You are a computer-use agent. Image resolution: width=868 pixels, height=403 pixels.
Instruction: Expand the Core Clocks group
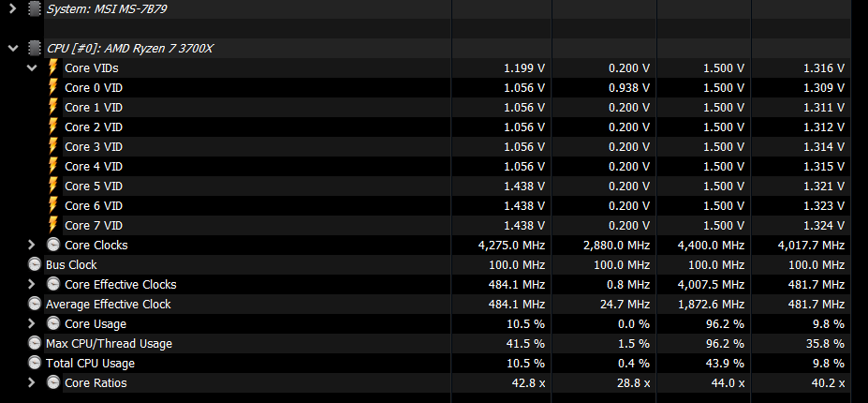[32, 245]
